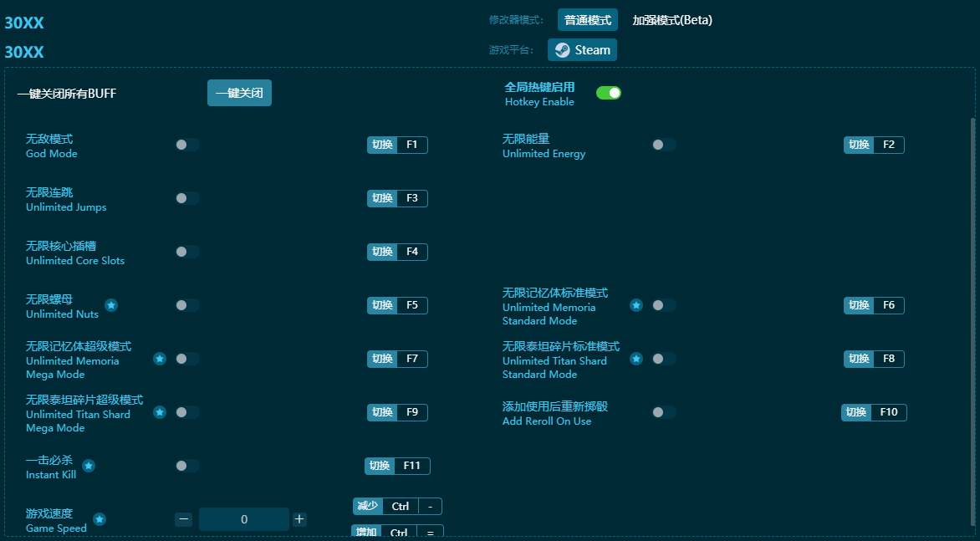
Task: Select the star icon next to Unlimited Memoria Mega Mode
Action: tap(159, 359)
